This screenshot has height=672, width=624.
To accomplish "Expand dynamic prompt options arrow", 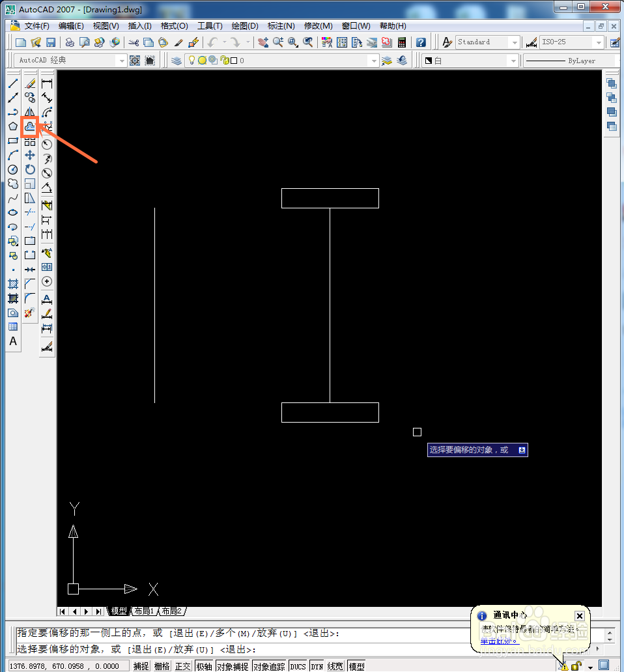I will (x=522, y=450).
